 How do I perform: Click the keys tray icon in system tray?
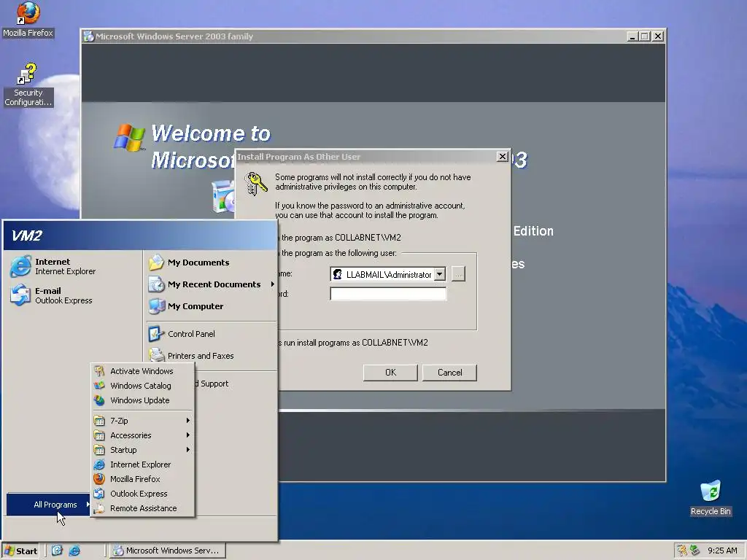tap(682, 551)
